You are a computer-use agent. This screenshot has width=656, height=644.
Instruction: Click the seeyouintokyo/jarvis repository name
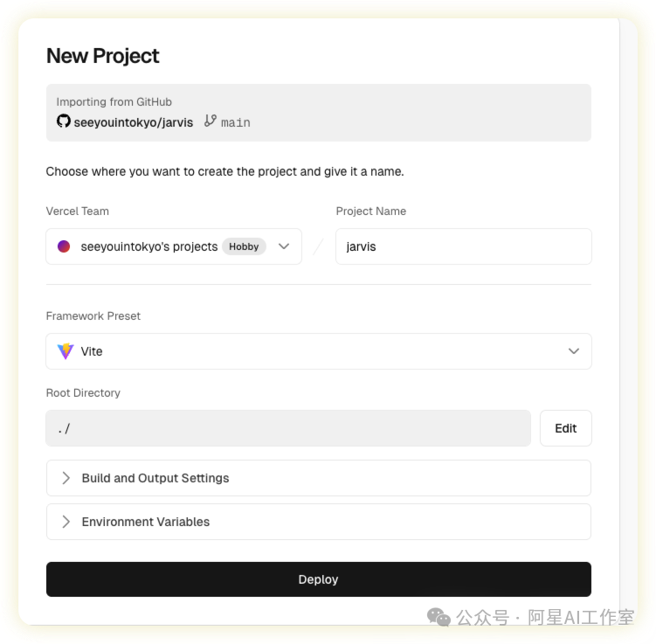click(134, 122)
